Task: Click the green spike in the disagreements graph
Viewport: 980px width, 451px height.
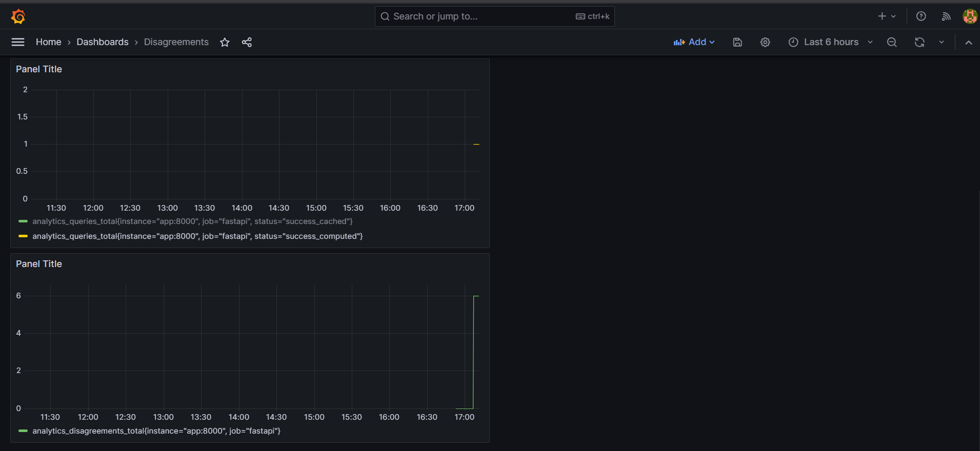Action: pos(473,352)
